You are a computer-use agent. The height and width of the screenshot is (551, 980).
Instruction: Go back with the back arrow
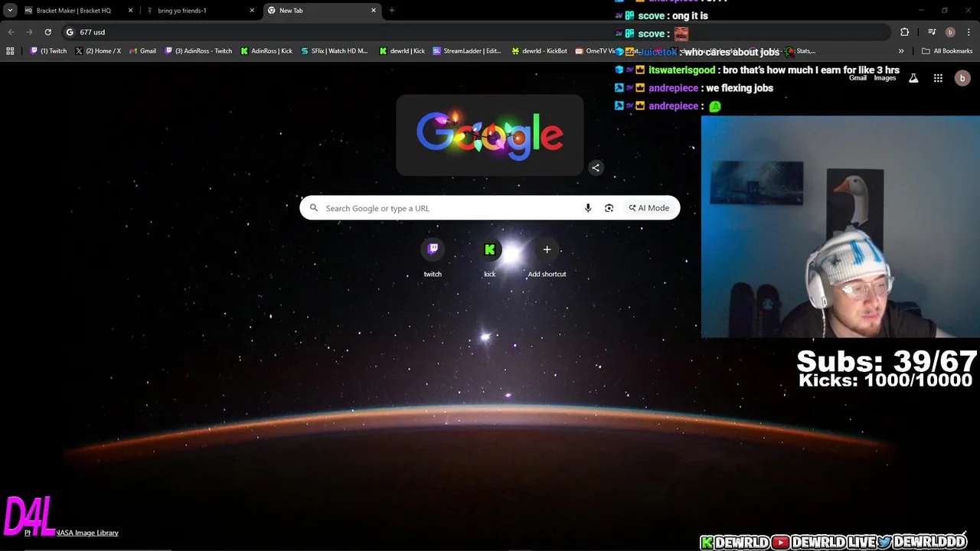pyautogui.click(x=11, y=32)
